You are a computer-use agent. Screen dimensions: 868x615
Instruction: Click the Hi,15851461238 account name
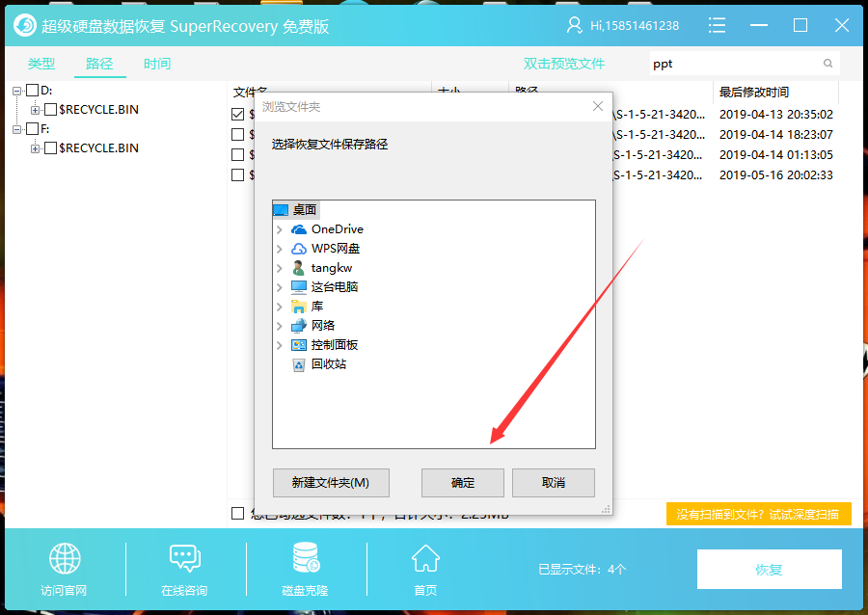[635, 25]
